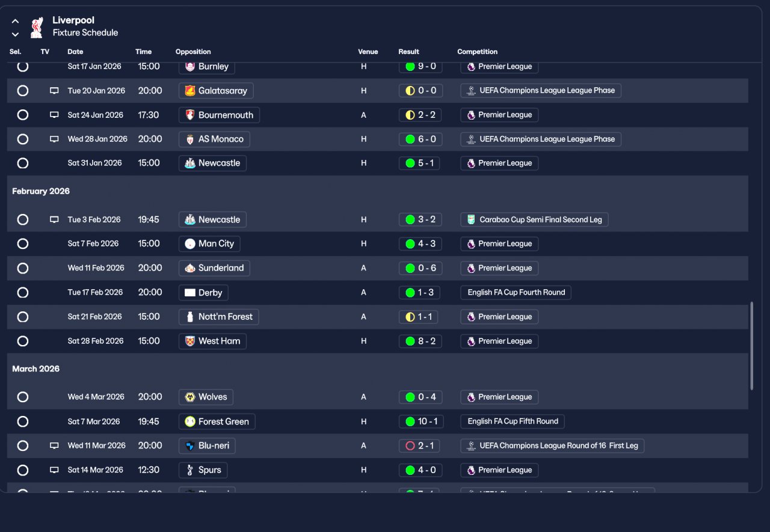The image size is (770, 532).
Task: Open the 9 - 0 result against Burnley
Action: [x=420, y=66]
